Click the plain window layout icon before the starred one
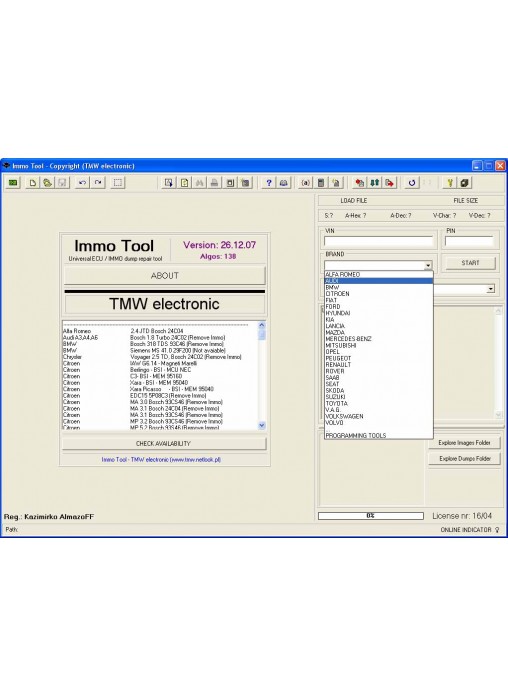The height and width of the screenshot is (696, 508). pos(230,182)
